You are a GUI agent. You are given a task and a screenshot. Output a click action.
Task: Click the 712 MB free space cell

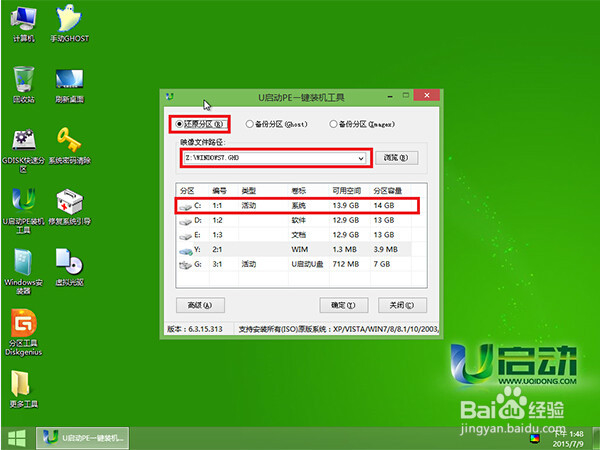tap(346, 264)
